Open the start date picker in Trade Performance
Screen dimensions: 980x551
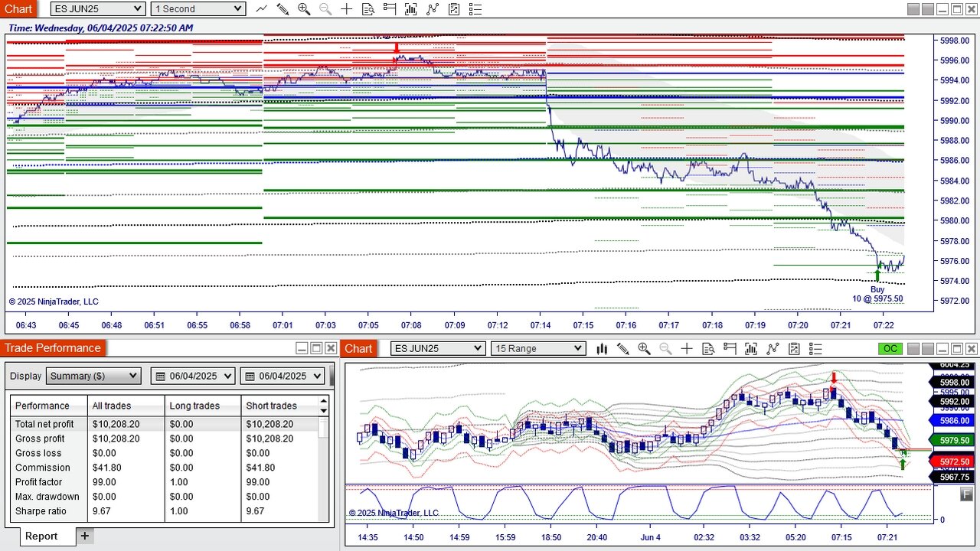click(192, 376)
